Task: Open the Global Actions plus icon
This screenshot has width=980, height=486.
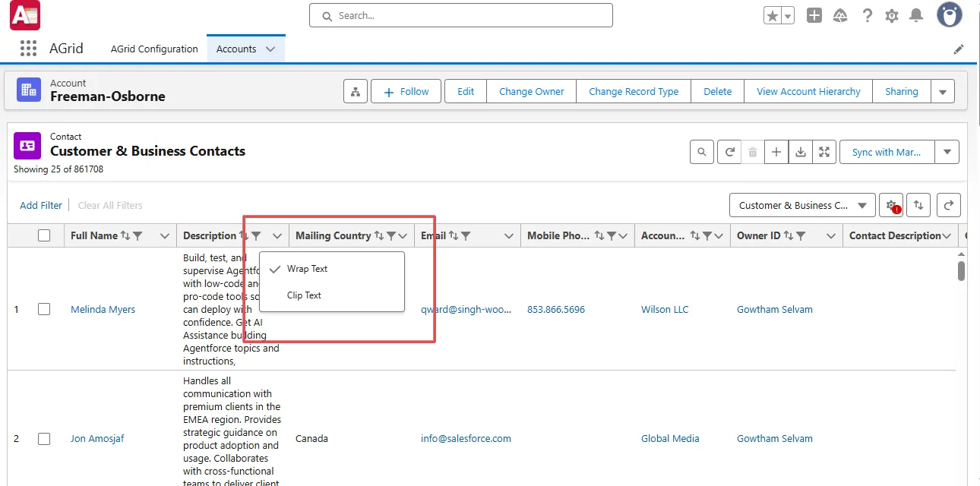Action: pyautogui.click(x=814, y=15)
